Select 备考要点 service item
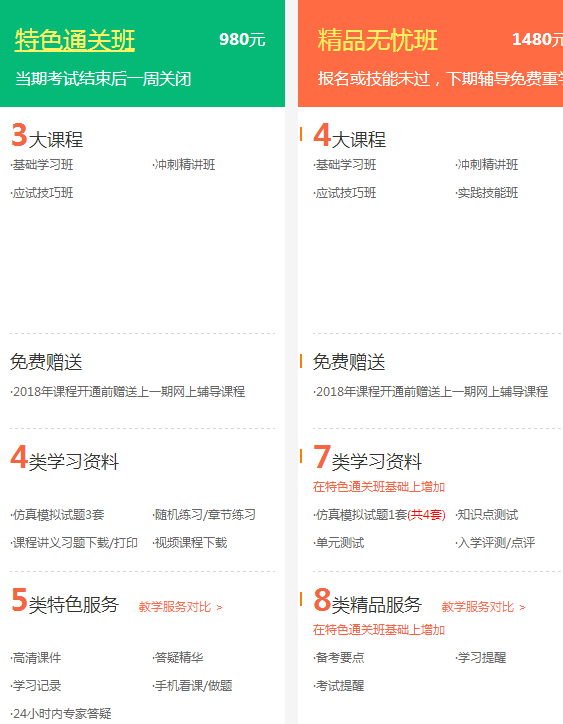This screenshot has width=563, height=724. (339, 658)
